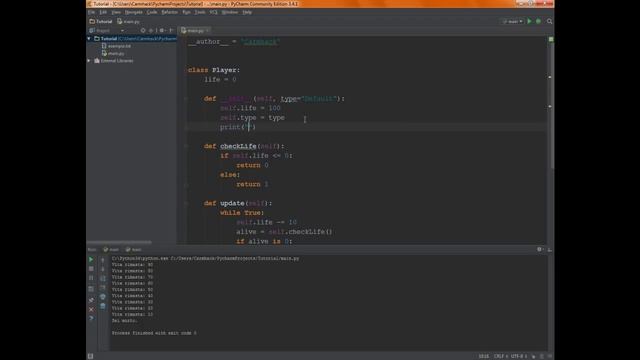Click the Pin tab icon in Run panel
Viewport: 640px width, 360px height.
click(91, 300)
